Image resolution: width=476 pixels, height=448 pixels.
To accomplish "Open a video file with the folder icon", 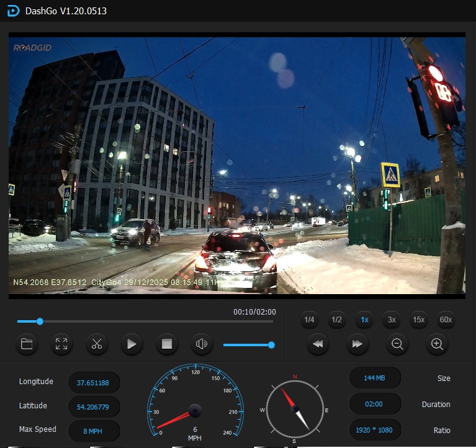I will 27,344.
